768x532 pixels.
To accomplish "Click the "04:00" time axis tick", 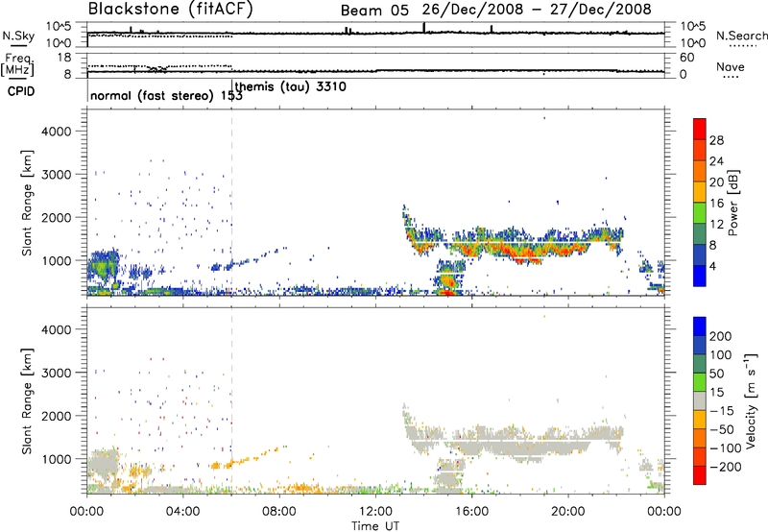I will [x=182, y=512].
